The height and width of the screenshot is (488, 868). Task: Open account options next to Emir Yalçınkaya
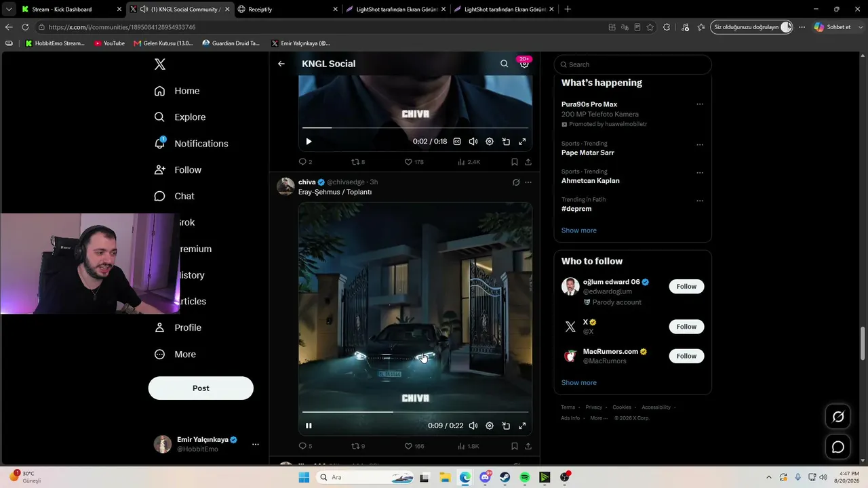255,445
